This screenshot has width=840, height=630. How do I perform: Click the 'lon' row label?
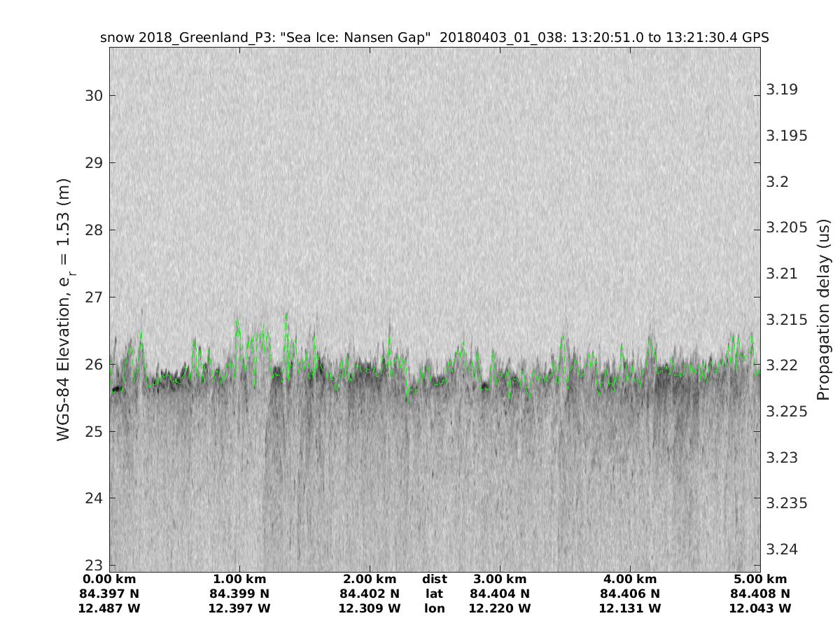tap(435, 609)
